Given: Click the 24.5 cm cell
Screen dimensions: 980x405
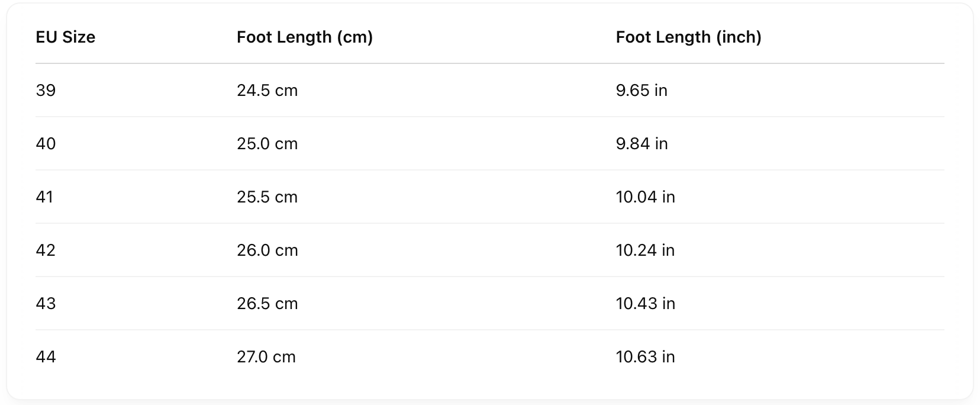Looking at the screenshot, I should coord(267,91).
